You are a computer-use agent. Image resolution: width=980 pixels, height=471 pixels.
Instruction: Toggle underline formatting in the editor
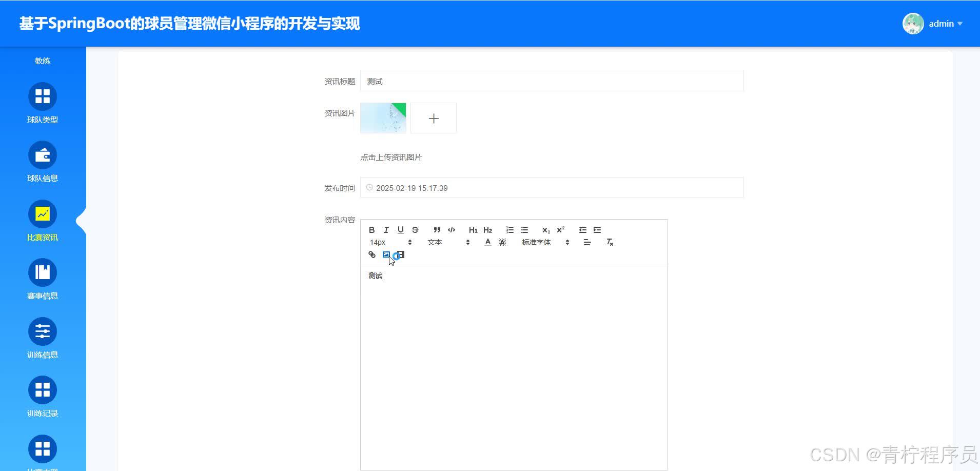tap(400, 230)
